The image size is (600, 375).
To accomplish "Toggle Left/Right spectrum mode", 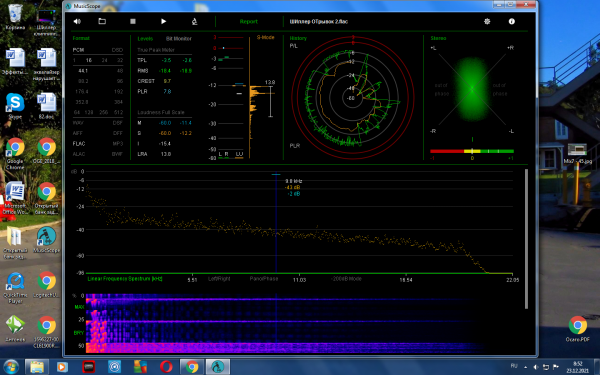I will [219, 279].
